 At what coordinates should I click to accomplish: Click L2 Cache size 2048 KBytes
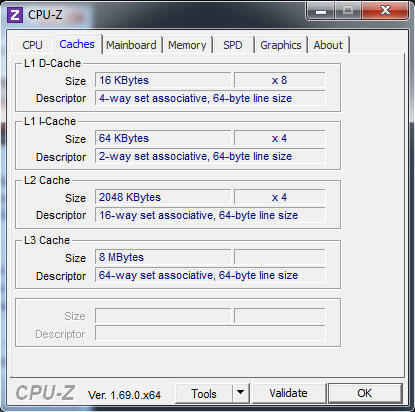[x=163, y=197]
